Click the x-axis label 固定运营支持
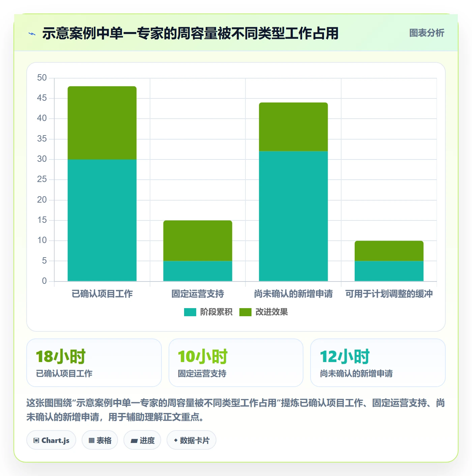Viewport: 472px width, 476px height. pos(198,294)
